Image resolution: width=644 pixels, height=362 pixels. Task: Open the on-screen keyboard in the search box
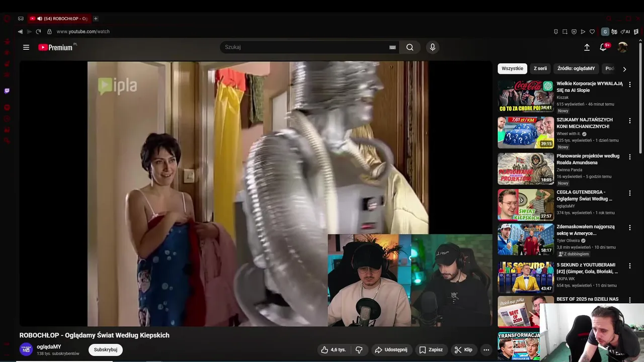392,47
